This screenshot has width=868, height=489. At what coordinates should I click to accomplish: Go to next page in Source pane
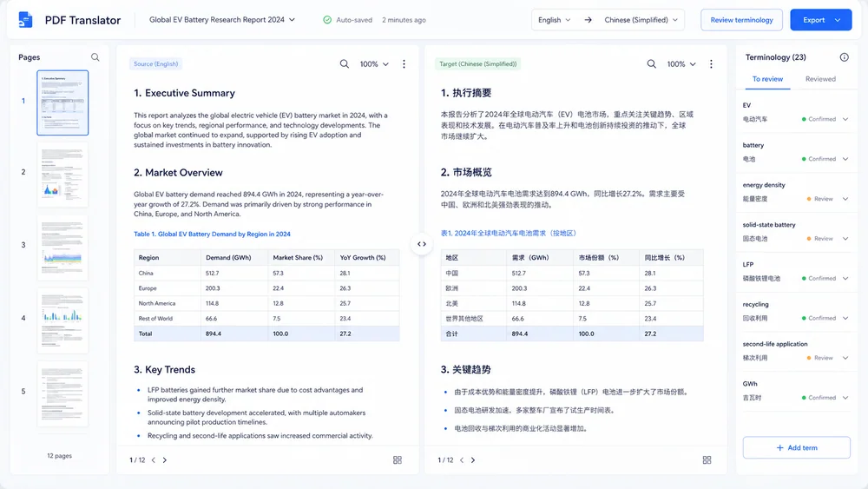(x=164, y=460)
